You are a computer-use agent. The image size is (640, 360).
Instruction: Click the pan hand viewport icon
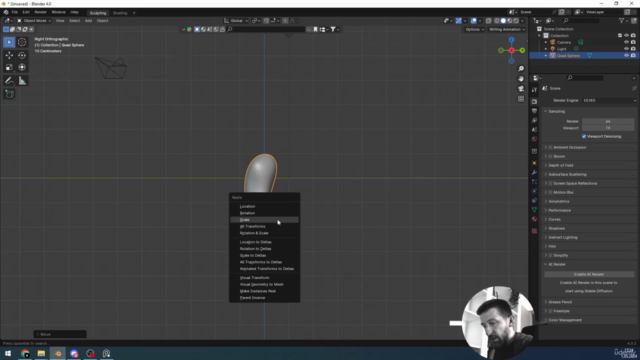(x=521, y=79)
